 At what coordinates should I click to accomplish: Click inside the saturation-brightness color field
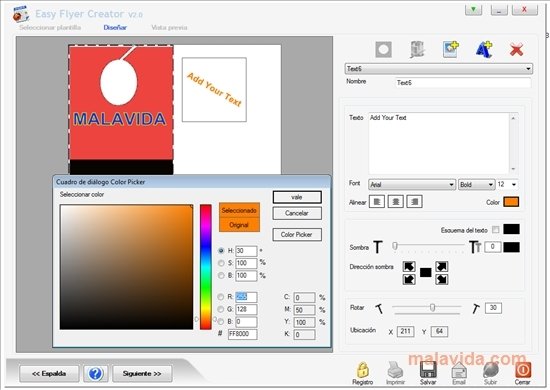tap(126, 267)
